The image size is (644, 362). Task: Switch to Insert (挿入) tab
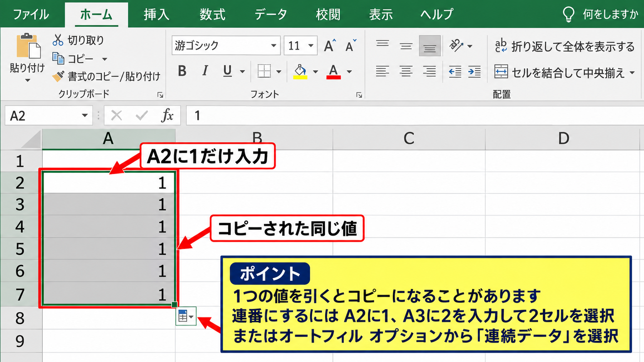pos(156,15)
